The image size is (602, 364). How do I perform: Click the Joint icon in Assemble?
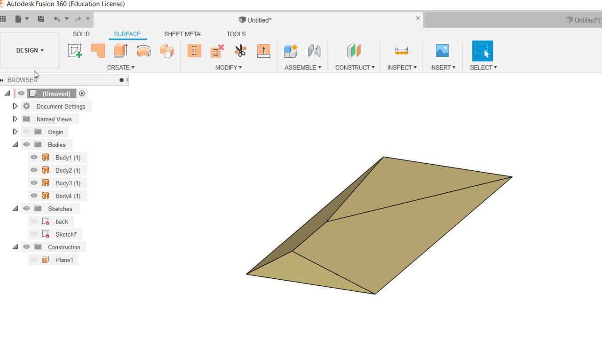[314, 51]
